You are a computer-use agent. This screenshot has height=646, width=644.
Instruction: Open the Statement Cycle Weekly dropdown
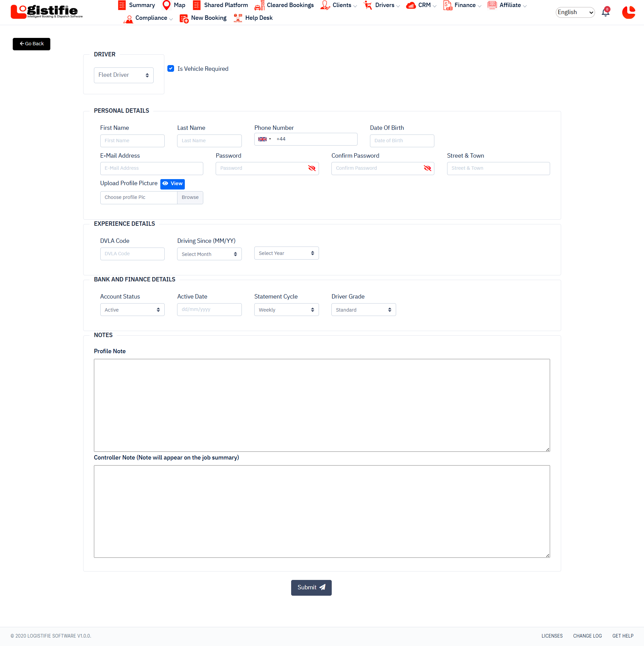point(286,310)
